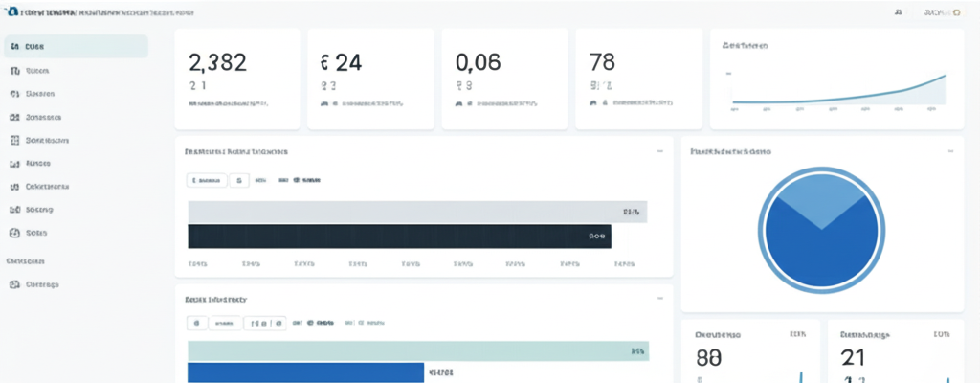
Task: Open the pie chart panel options menu
Action: (950, 151)
